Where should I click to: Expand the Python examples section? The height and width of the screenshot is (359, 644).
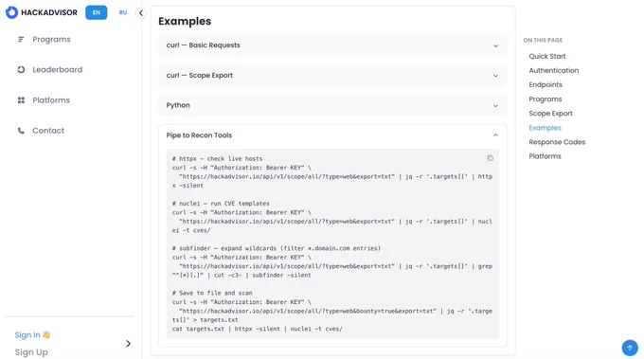coord(332,105)
